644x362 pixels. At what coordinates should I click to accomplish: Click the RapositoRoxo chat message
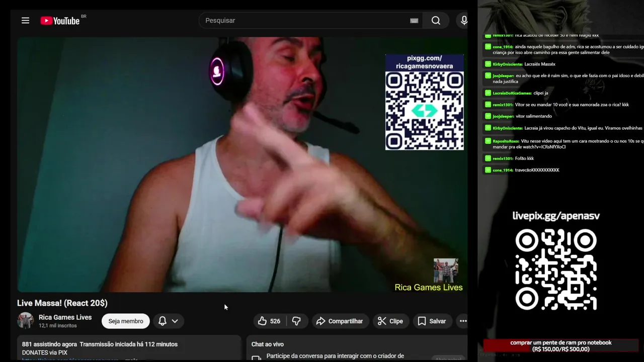click(x=564, y=144)
